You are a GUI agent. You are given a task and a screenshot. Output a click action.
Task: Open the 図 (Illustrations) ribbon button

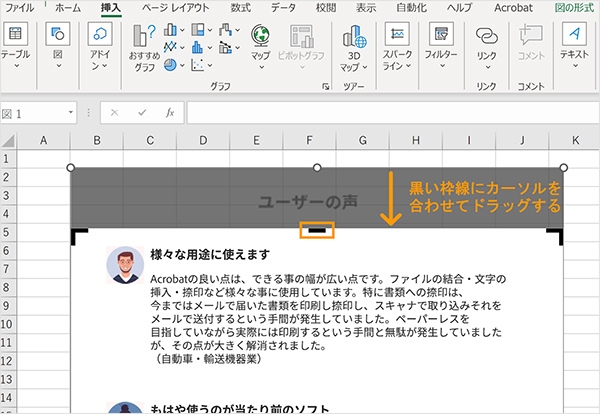click(58, 45)
